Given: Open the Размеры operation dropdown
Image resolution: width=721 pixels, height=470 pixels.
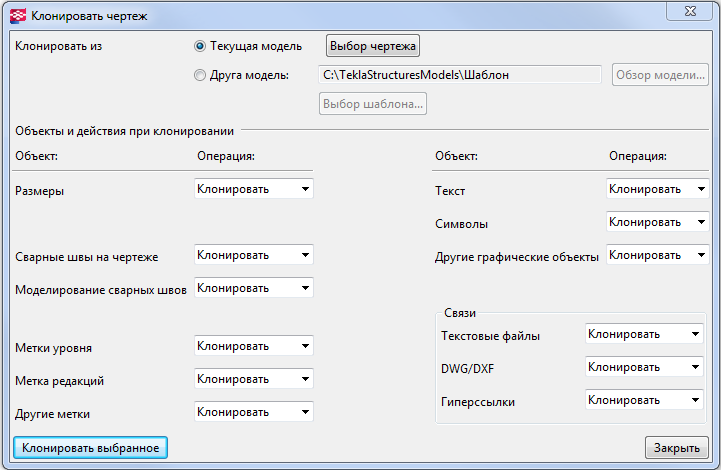Looking at the screenshot, I should tap(253, 188).
